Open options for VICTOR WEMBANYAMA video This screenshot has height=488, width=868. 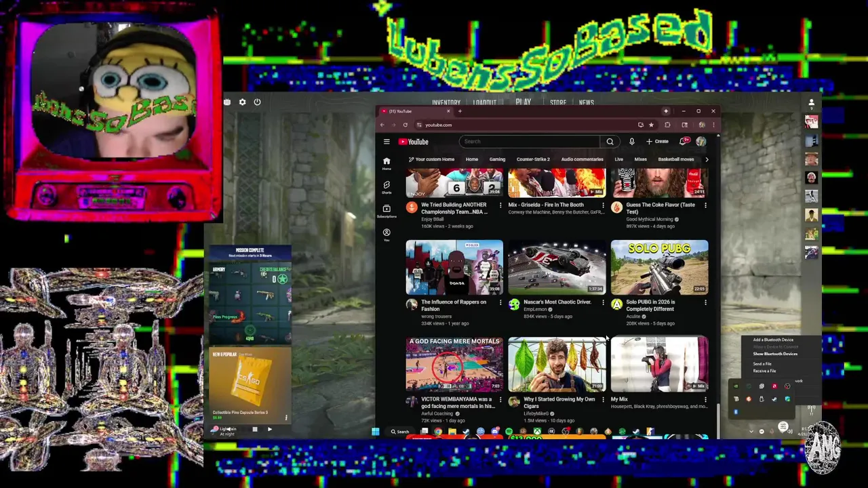click(x=500, y=400)
